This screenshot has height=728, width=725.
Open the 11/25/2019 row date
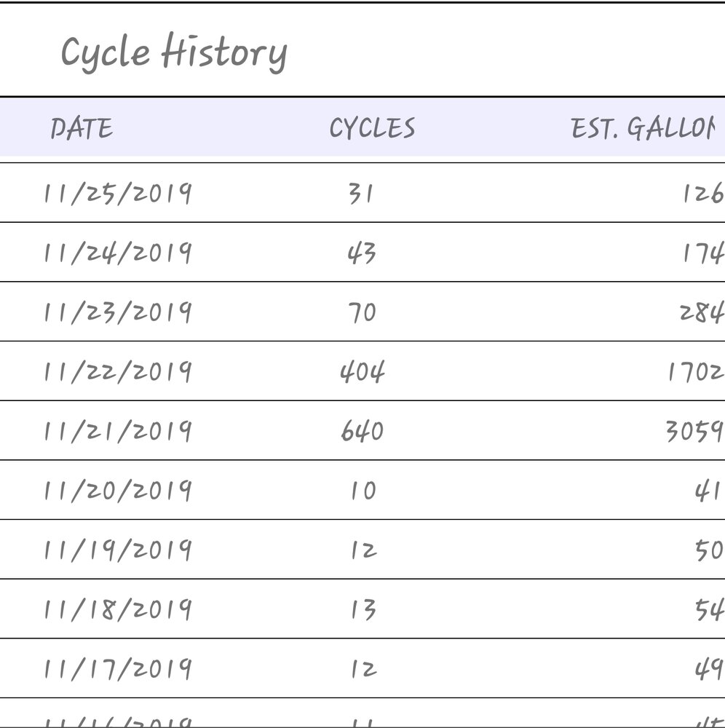click(x=117, y=193)
